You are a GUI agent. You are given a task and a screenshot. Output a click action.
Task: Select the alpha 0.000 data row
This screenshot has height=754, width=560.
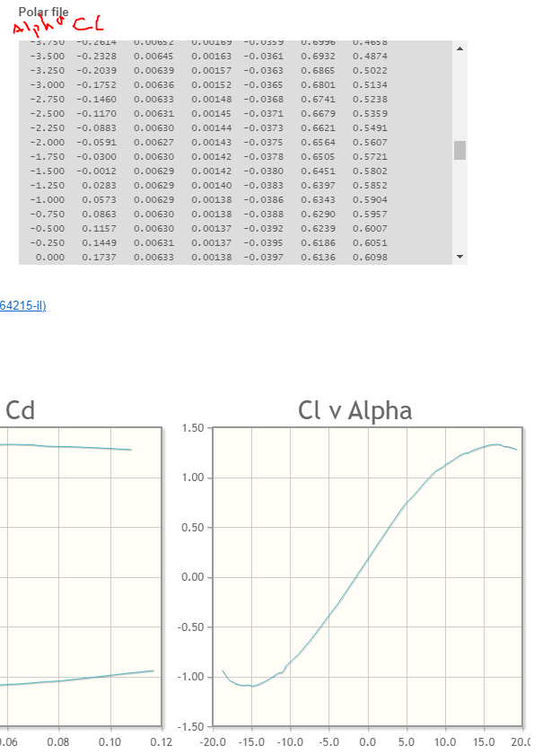pyautogui.click(x=212, y=258)
